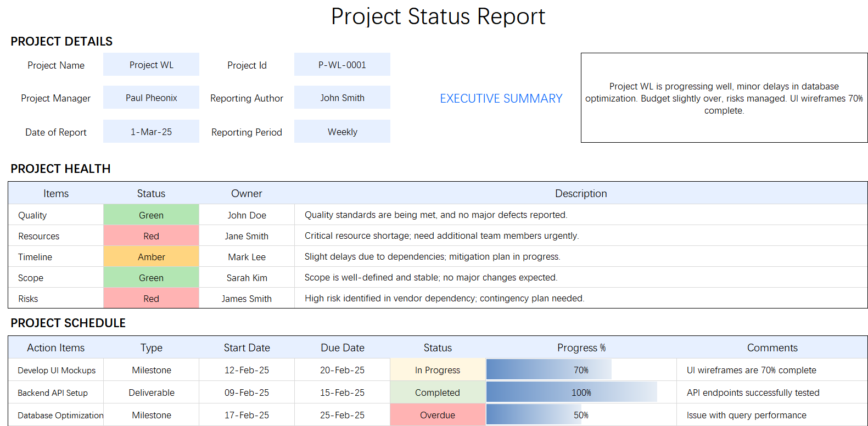
Task: Select the 1-Mar-25 date cell
Action: [151, 131]
